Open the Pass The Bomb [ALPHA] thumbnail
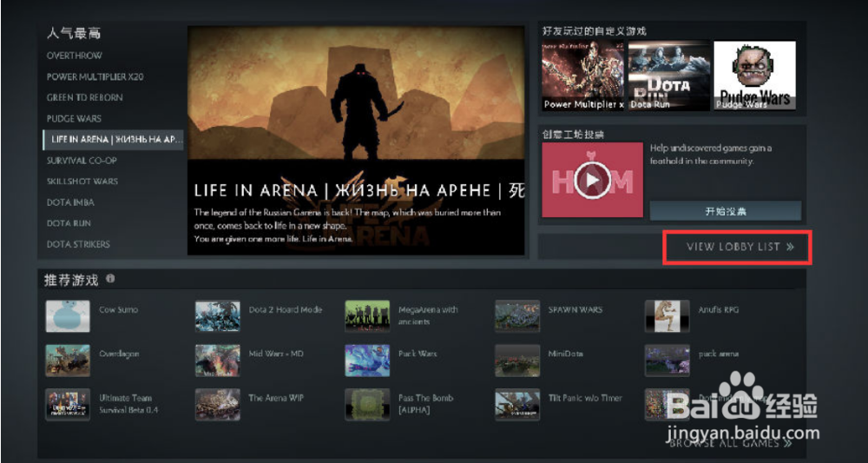Image resolution: width=868 pixels, height=463 pixels. [x=367, y=405]
